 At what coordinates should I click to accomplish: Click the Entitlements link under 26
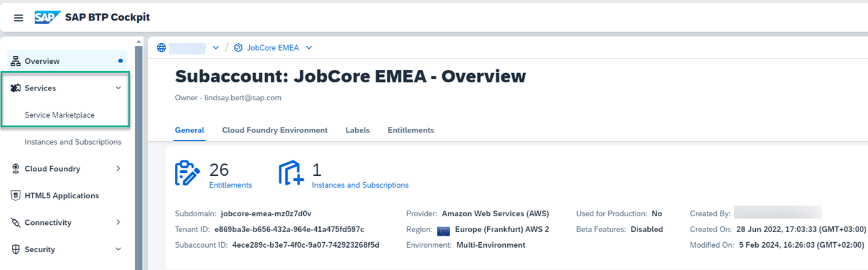pyautogui.click(x=231, y=185)
